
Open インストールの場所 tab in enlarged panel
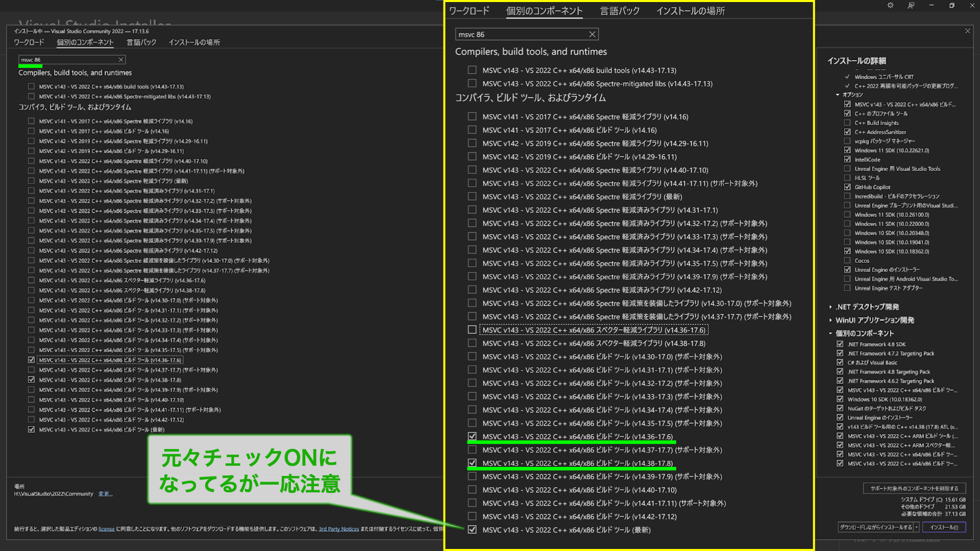pos(691,11)
